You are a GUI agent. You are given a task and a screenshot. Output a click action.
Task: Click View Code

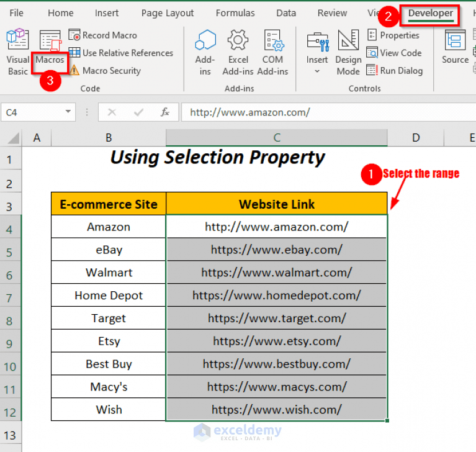click(394, 53)
